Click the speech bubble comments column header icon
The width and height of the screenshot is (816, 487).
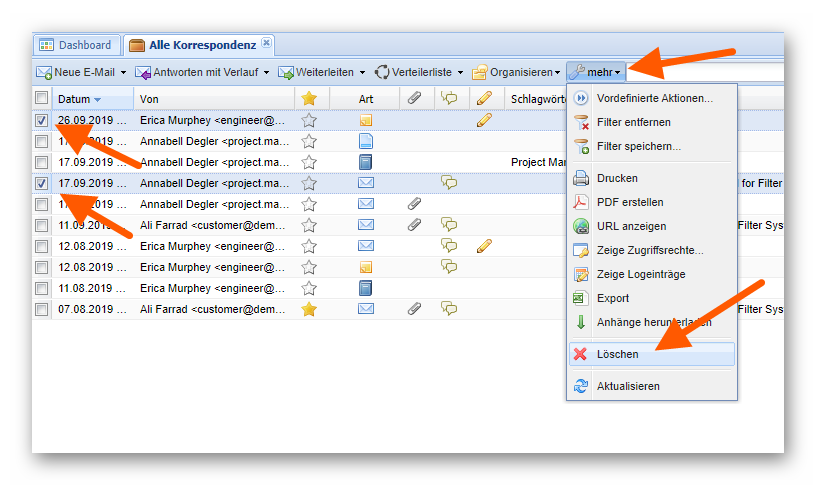click(x=449, y=98)
